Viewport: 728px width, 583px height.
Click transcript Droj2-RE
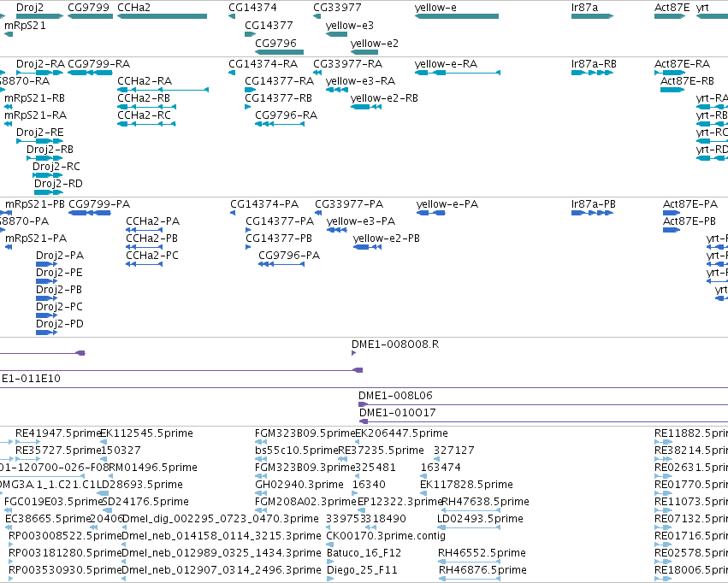pyautogui.click(x=39, y=141)
